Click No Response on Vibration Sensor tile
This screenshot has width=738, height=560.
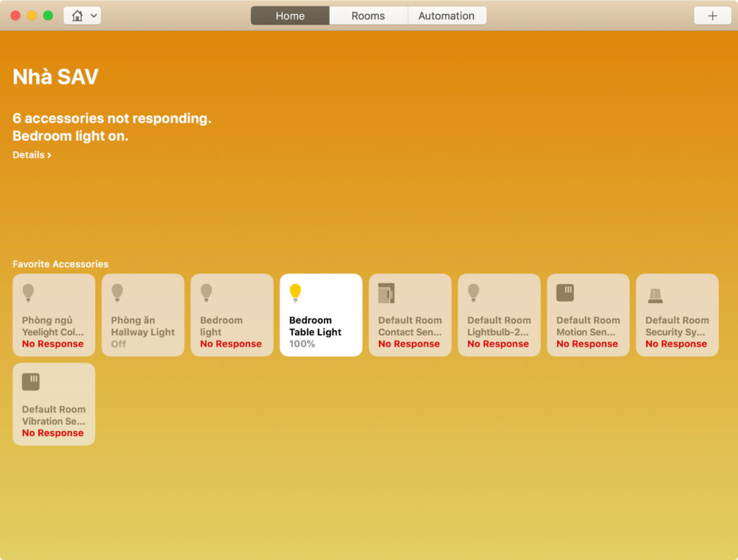point(53,433)
